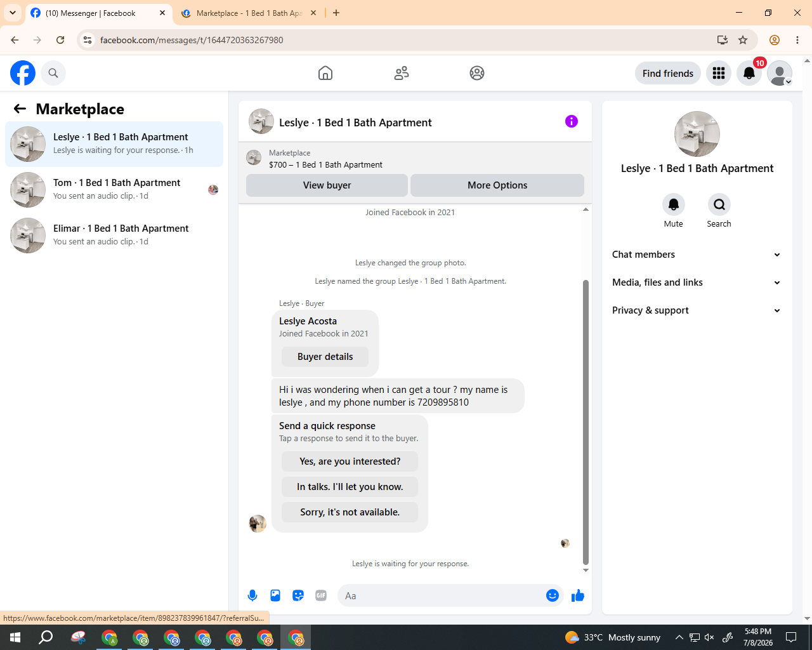Reload the page
Image resolution: width=812 pixels, height=650 pixels.
[60, 40]
